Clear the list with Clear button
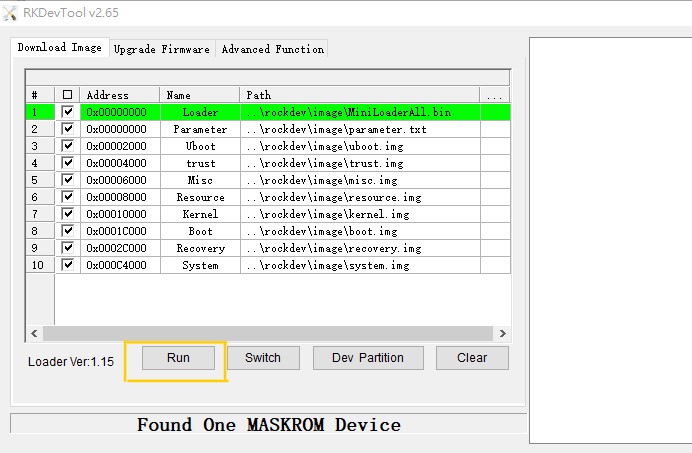Image resolution: width=692 pixels, height=453 pixels. point(472,358)
